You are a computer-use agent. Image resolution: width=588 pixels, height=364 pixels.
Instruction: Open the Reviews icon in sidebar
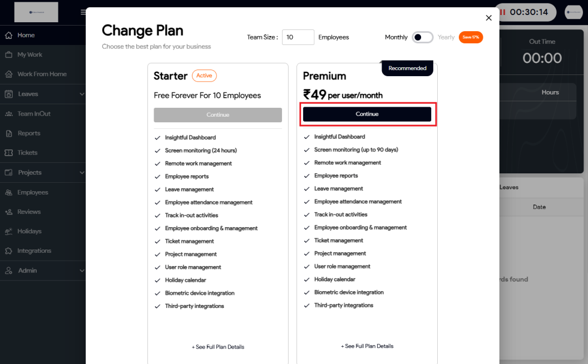pos(8,212)
